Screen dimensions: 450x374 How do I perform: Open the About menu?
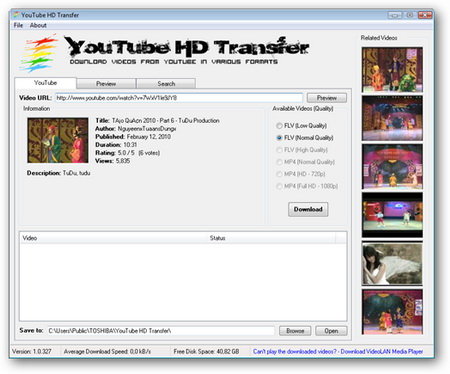(x=38, y=25)
